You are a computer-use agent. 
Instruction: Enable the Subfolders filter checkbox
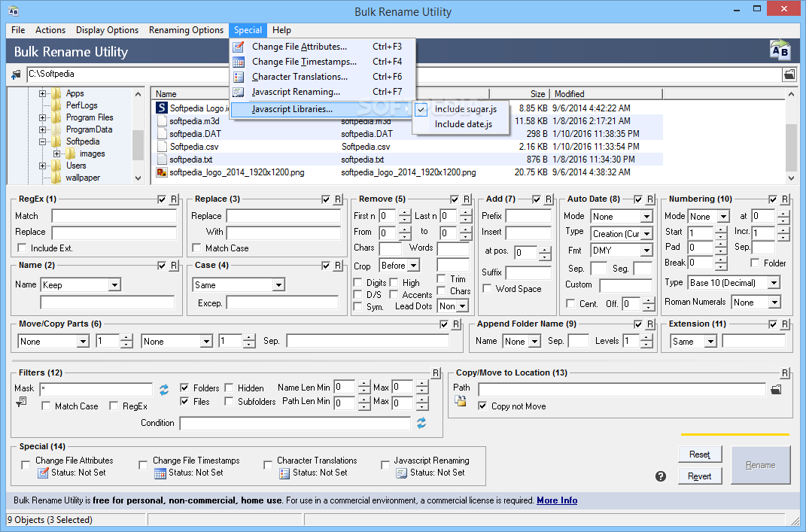(230, 401)
